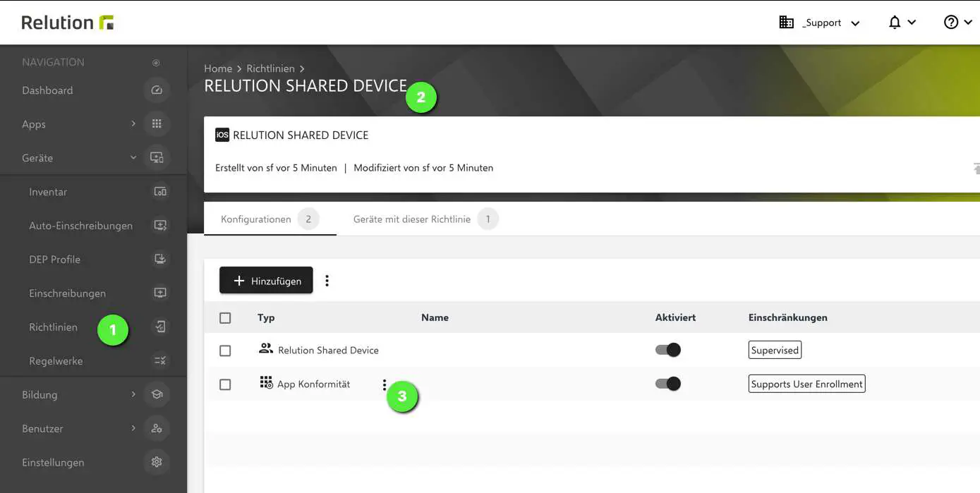This screenshot has height=493, width=980.
Task: Expand the Geräte menu chevron
Action: tap(133, 158)
